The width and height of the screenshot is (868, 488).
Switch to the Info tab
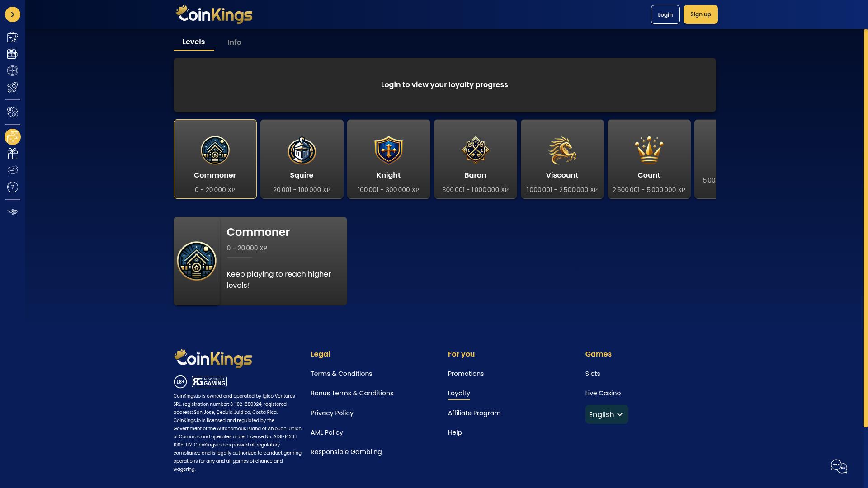234,42
